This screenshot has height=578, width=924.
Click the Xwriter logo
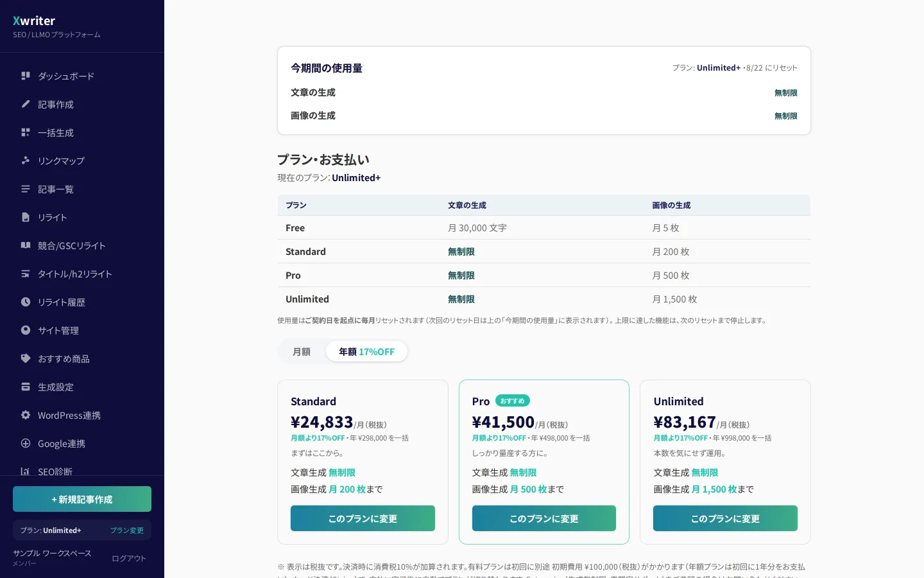34,21
